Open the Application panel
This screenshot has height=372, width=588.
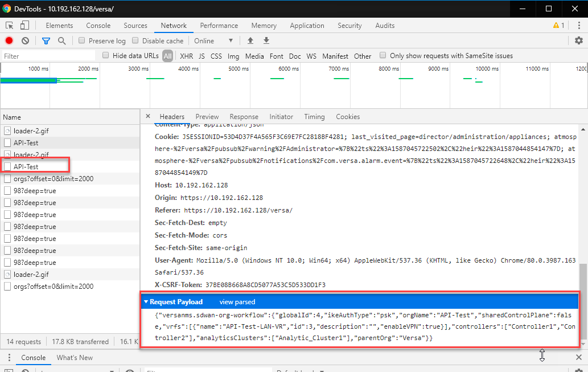(307, 26)
